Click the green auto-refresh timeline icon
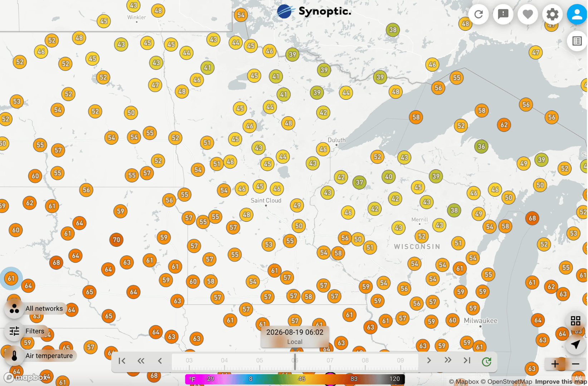Viewport: 588px width, 386px height. click(x=487, y=362)
